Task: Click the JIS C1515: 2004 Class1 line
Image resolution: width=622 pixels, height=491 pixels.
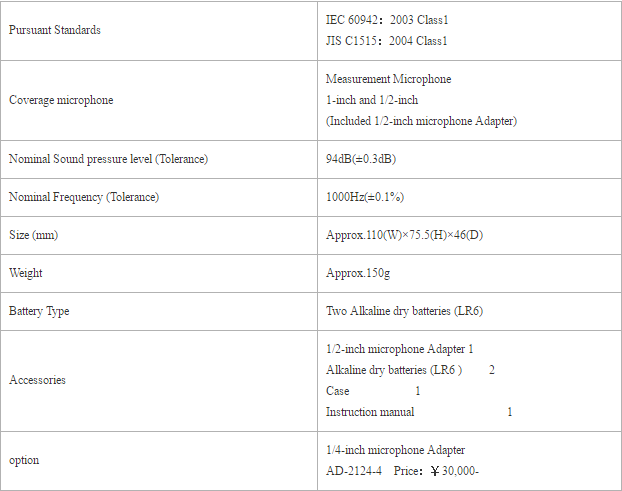Action: [x=386, y=41]
